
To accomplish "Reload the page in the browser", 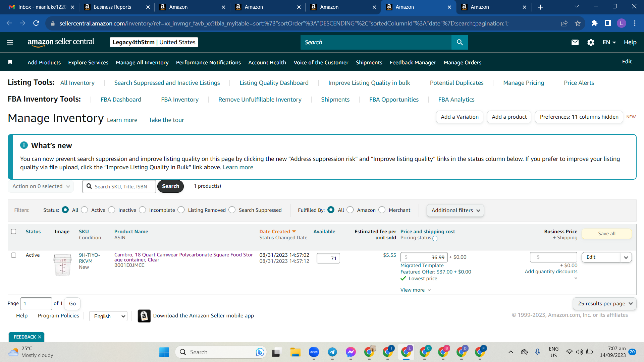I will point(36,23).
